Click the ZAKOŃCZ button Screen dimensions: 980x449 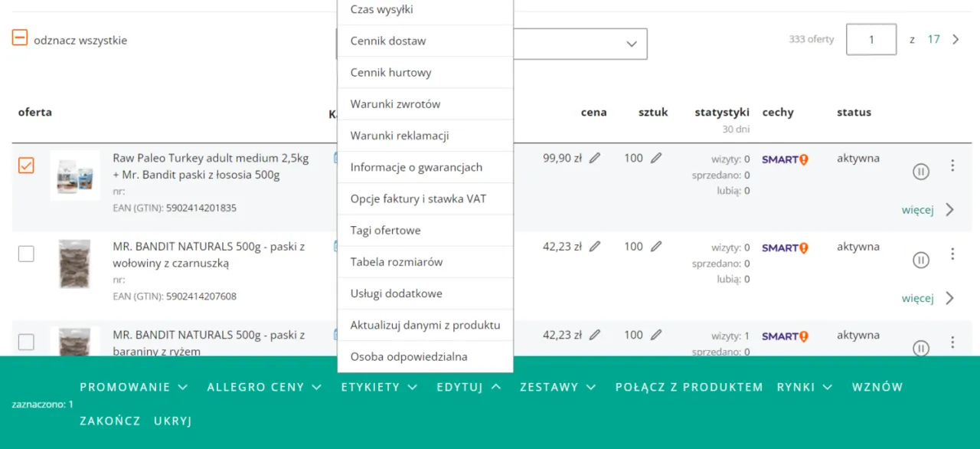click(110, 421)
